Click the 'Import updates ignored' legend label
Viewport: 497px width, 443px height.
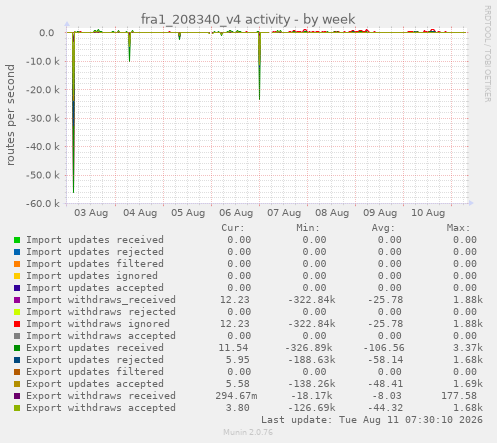pyautogui.click(x=92, y=276)
